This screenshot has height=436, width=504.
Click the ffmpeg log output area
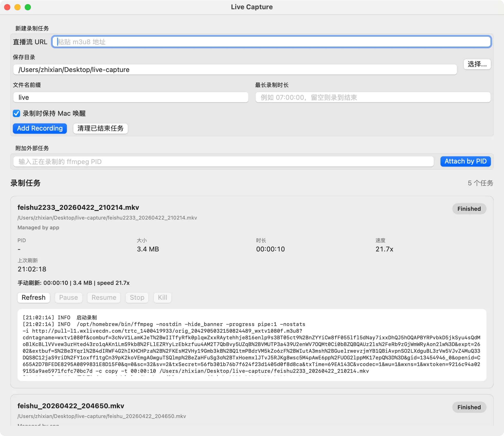point(252,345)
